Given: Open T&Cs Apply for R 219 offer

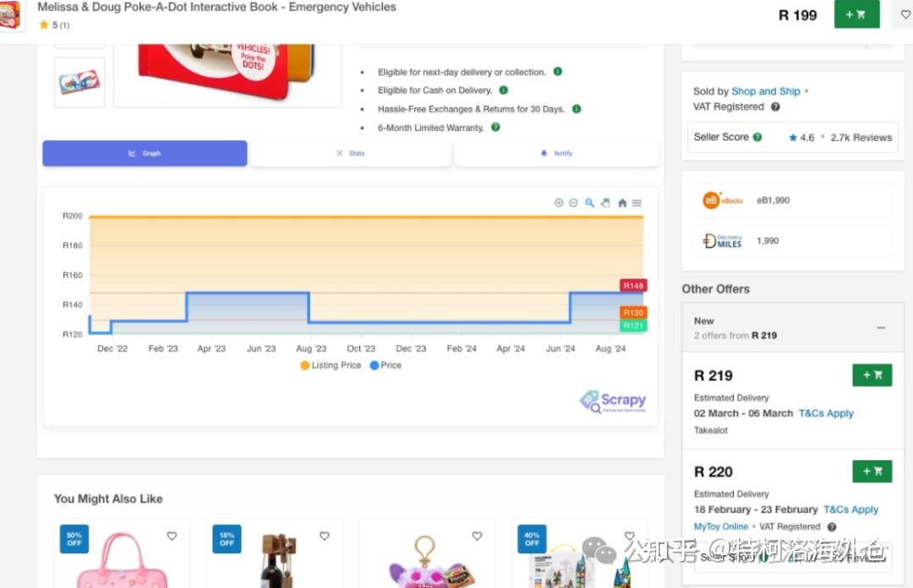Looking at the screenshot, I should 826,413.
